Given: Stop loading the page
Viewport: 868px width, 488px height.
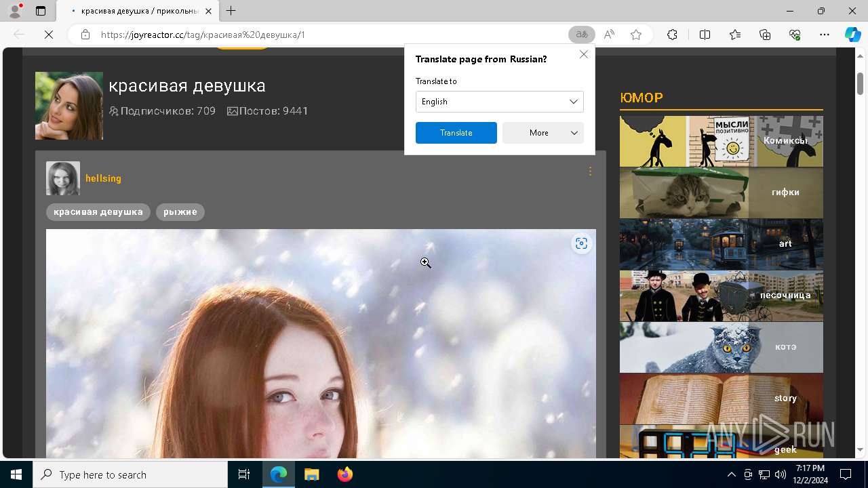Looking at the screenshot, I should coord(49,35).
